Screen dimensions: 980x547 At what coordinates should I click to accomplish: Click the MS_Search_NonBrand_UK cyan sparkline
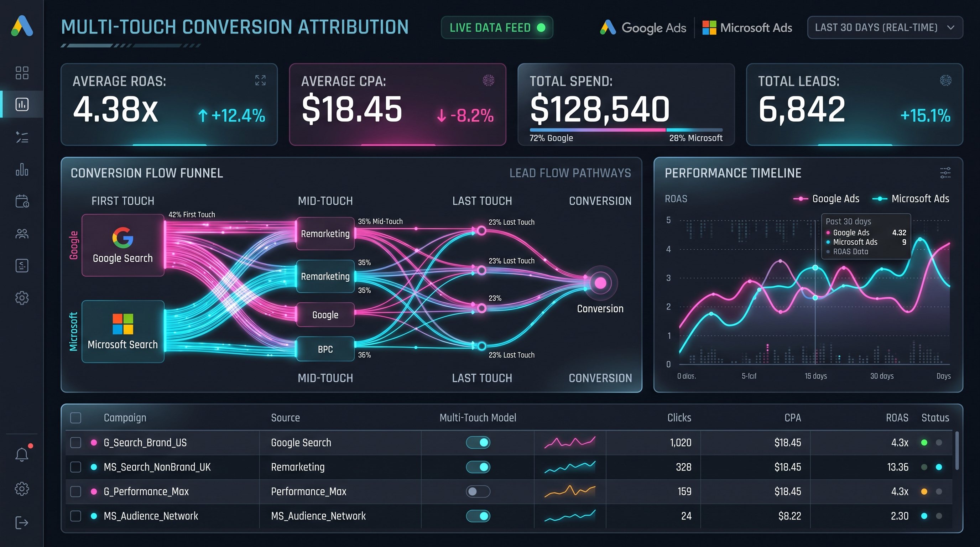click(x=569, y=467)
